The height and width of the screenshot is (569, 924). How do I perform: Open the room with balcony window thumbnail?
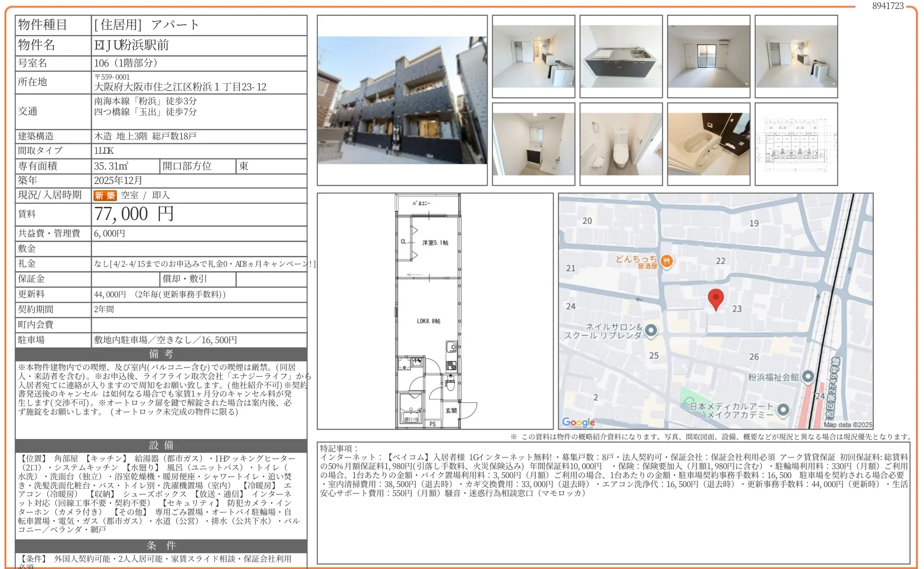point(708,56)
